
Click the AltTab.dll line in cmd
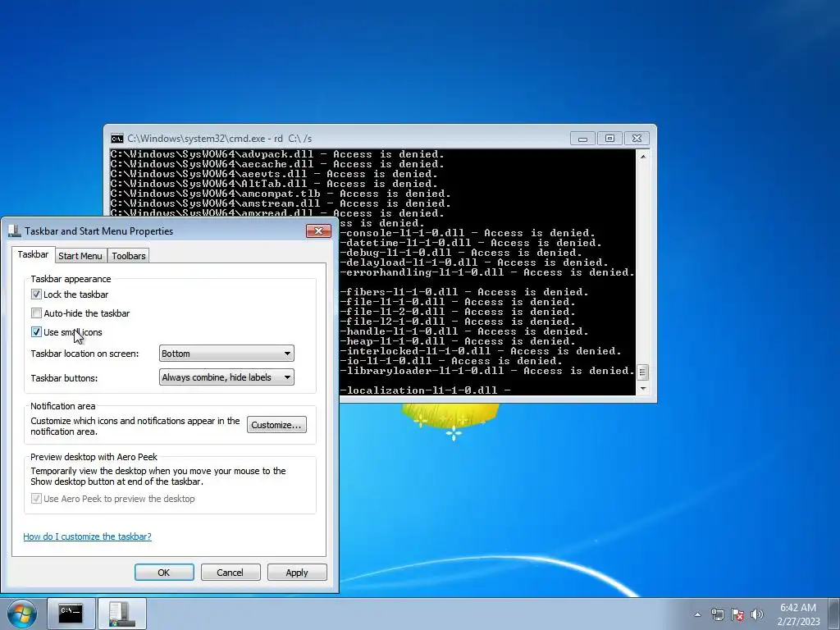[274, 184]
